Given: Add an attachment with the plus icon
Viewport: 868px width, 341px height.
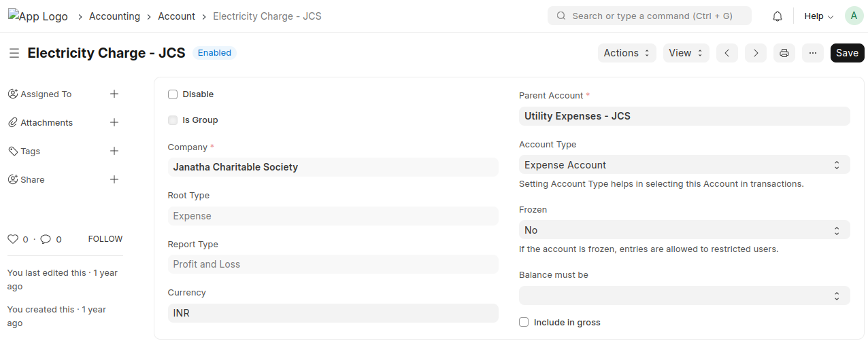Looking at the screenshot, I should 114,123.
